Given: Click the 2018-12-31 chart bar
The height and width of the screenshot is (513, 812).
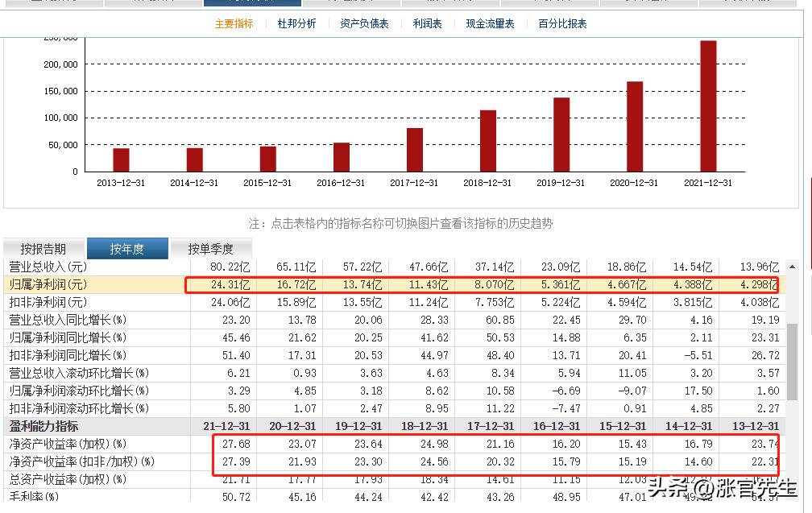Looking at the screenshot, I should point(488,141).
